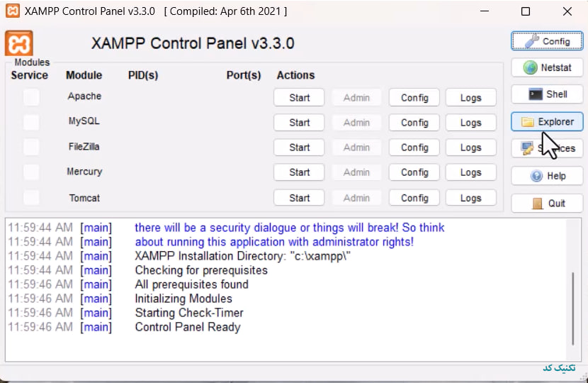Open FileZilla Admin button
This screenshot has height=383, width=588.
point(356,148)
